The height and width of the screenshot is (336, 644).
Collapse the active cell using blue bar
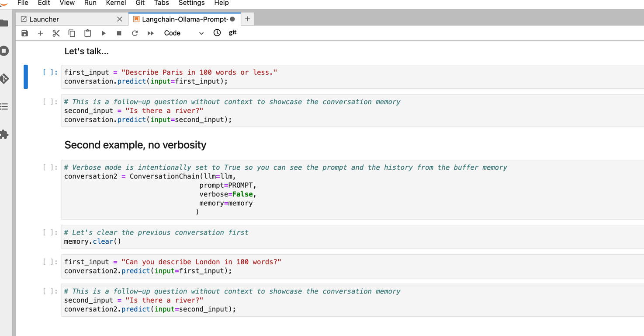[x=26, y=77]
